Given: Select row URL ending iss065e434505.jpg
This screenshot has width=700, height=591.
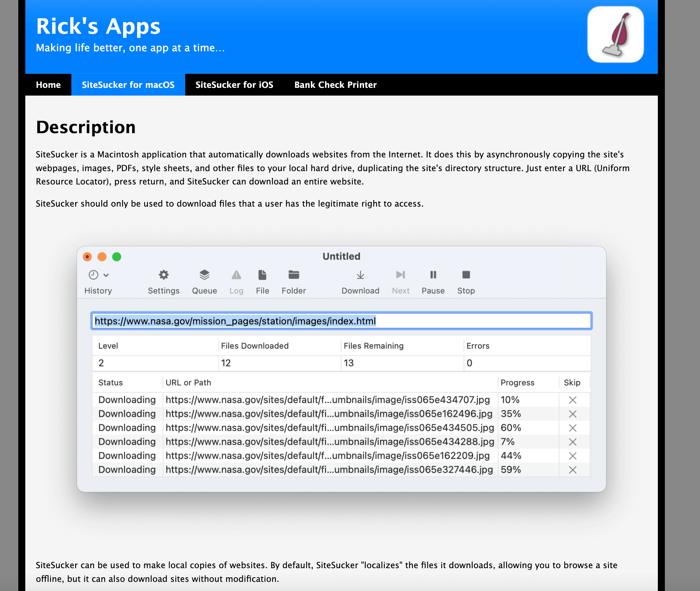Looking at the screenshot, I should pos(330,428).
